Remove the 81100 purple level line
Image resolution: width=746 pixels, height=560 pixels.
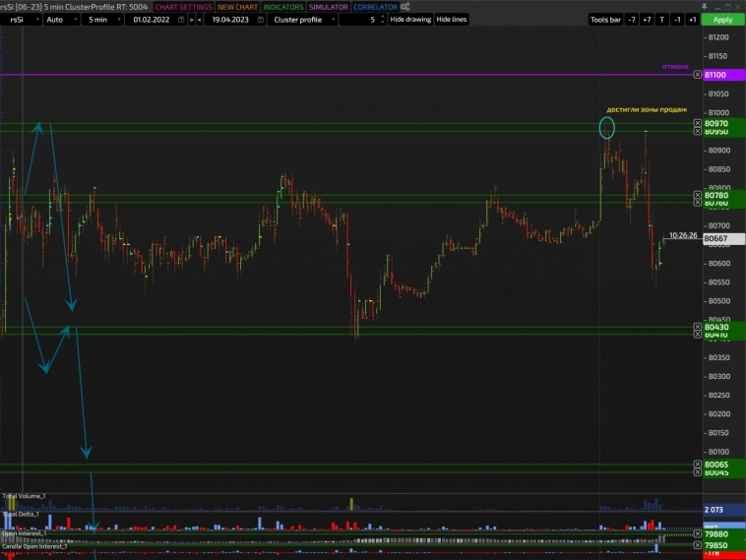[x=698, y=75]
